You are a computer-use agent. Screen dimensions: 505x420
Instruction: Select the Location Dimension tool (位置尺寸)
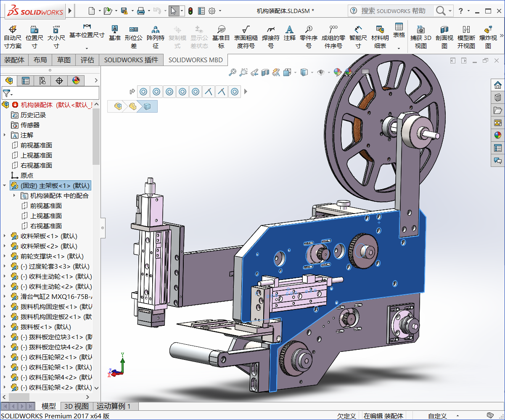(34, 37)
